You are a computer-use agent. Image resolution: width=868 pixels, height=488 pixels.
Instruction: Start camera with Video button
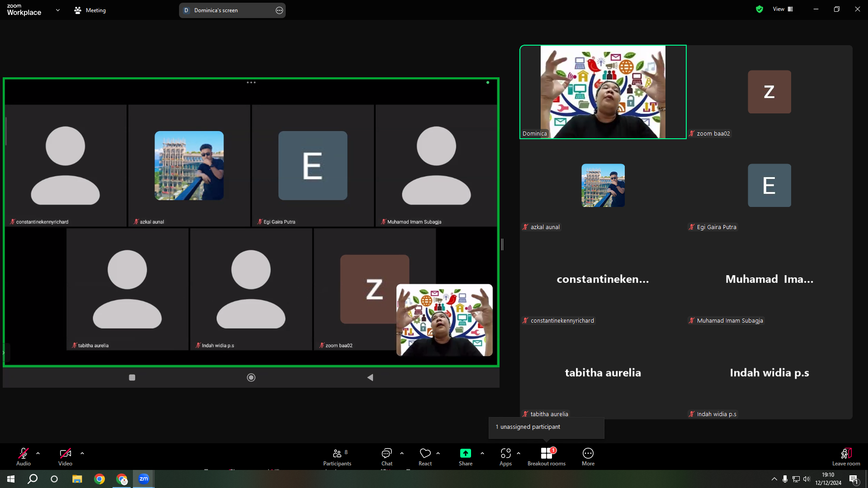pyautogui.click(x=65, y=456)
